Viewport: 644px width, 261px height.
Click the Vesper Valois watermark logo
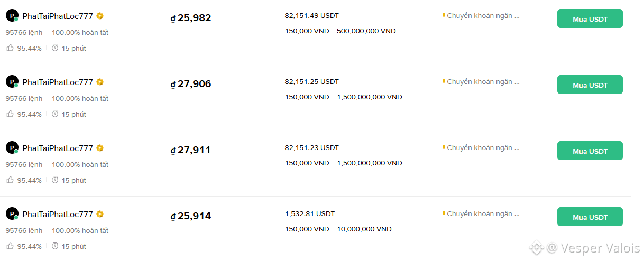(537, 247)
